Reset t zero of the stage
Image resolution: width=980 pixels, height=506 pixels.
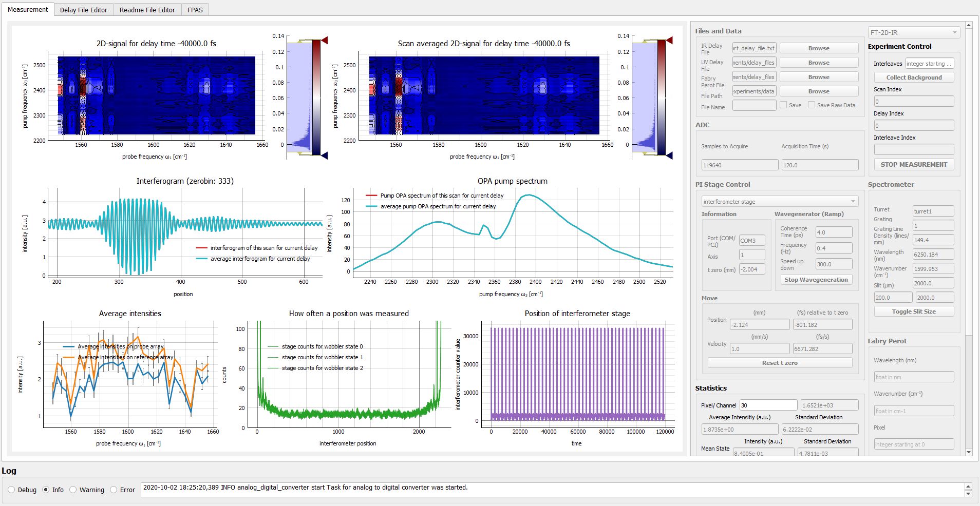(780, 363)
